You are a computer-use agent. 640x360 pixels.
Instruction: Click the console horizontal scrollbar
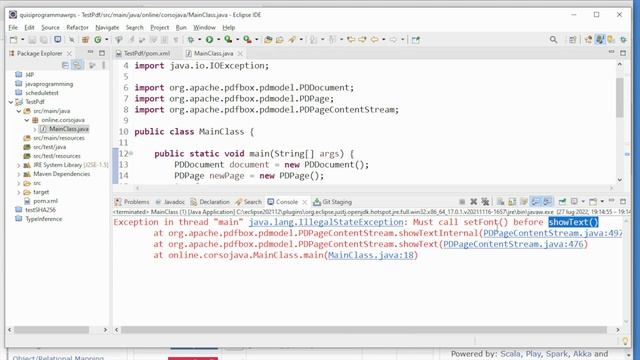(x=363, y=329)
